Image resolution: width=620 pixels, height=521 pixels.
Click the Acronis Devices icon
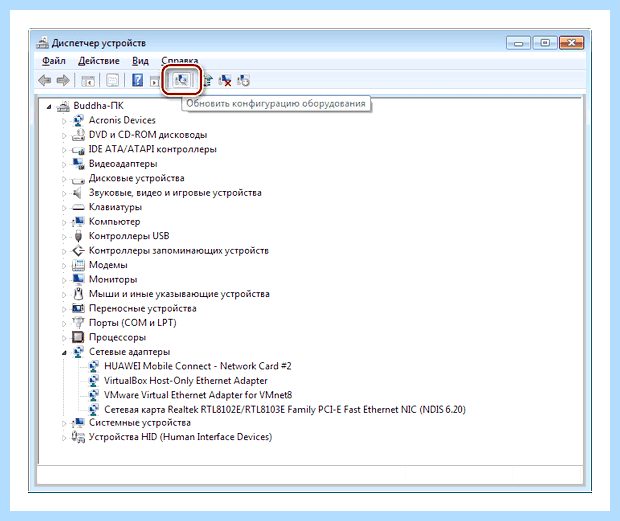(x=78, y=120)
